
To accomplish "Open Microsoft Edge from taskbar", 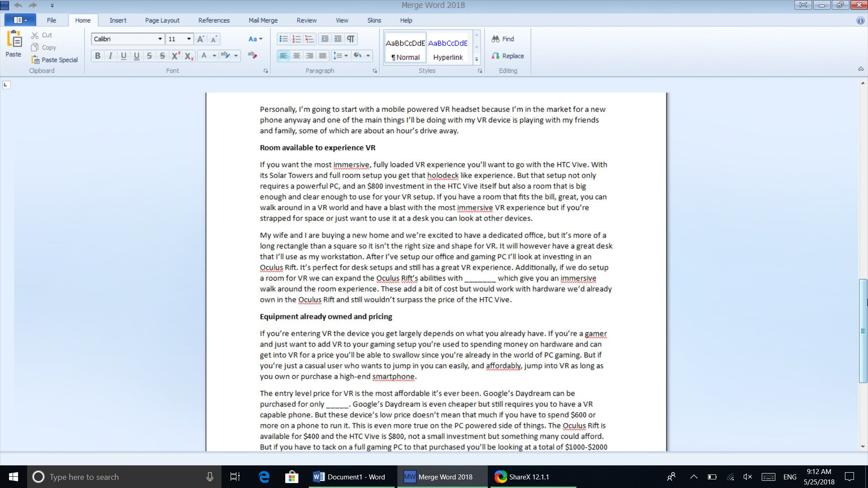I will point(264,477).
